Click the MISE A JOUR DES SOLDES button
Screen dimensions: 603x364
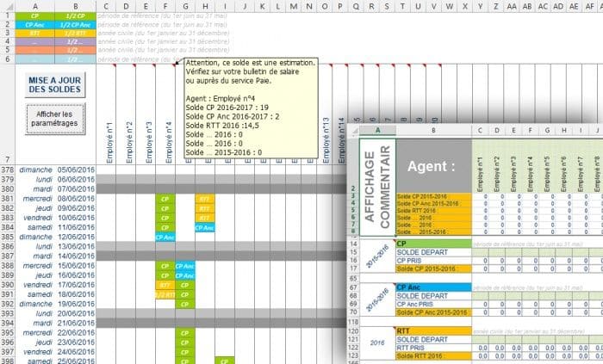click(x=55, y=85)
